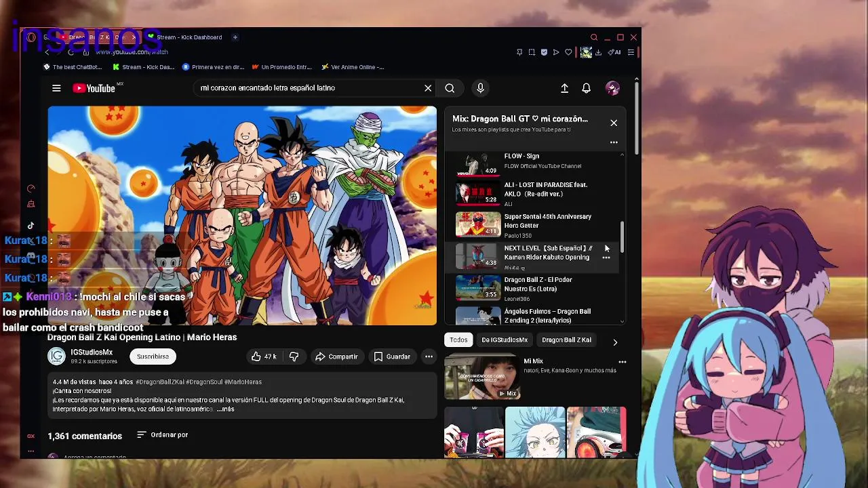This screenshot has height=488, width=868.
Task: Show more filter chips with arrow
Action: (615, 342)
